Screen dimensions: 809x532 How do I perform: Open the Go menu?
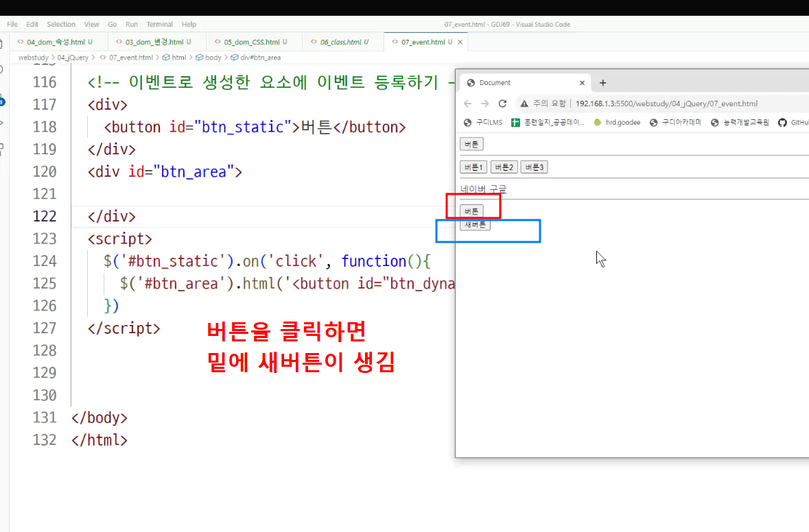click(112, 24)
